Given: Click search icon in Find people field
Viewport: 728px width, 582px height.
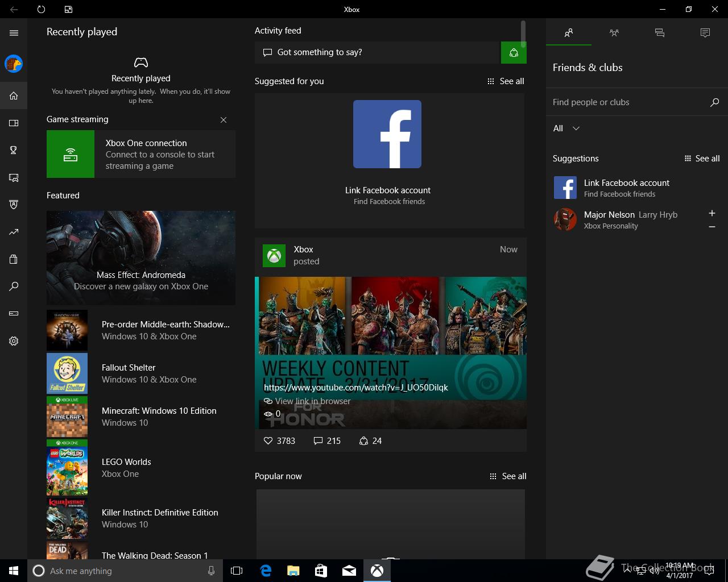Looking at the screenshot, I should click(x=715, y=102).
